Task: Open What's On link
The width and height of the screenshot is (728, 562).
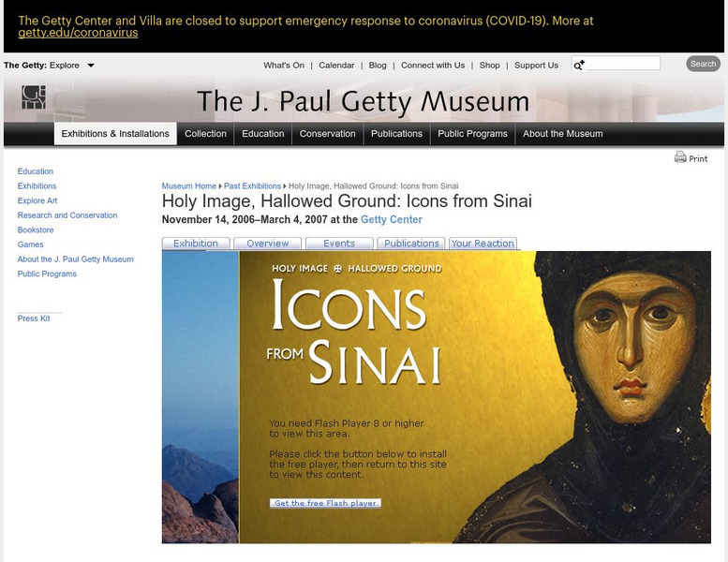Action: coord(284,66)
